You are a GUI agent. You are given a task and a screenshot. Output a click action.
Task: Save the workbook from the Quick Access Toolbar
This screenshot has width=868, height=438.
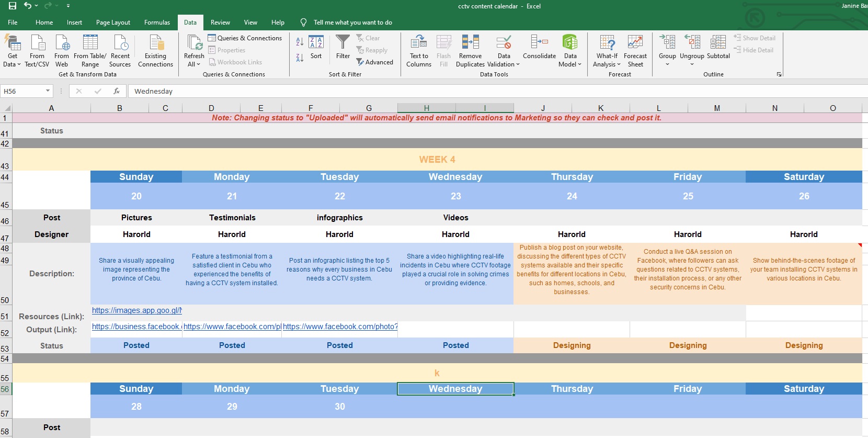[13, 6]
